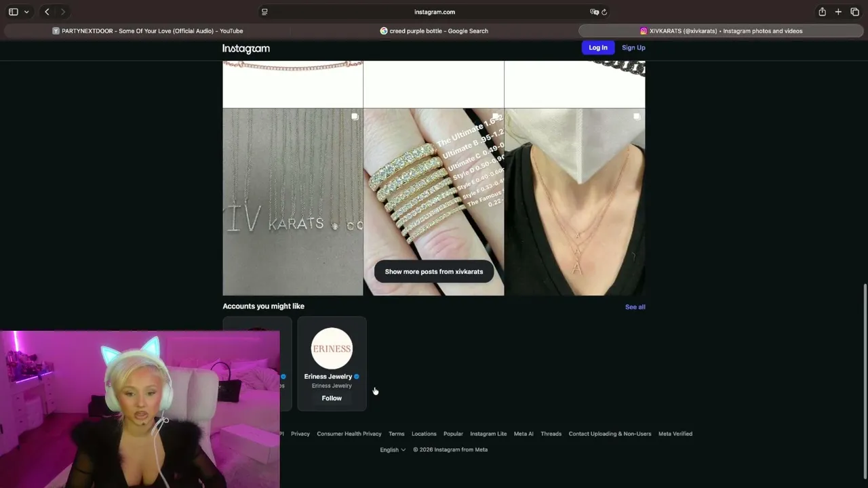Image resolution: width=868 pixels, height=488 pixels.
Task: Reload the page with the refresh icon
Action: (x=604, y=12)
